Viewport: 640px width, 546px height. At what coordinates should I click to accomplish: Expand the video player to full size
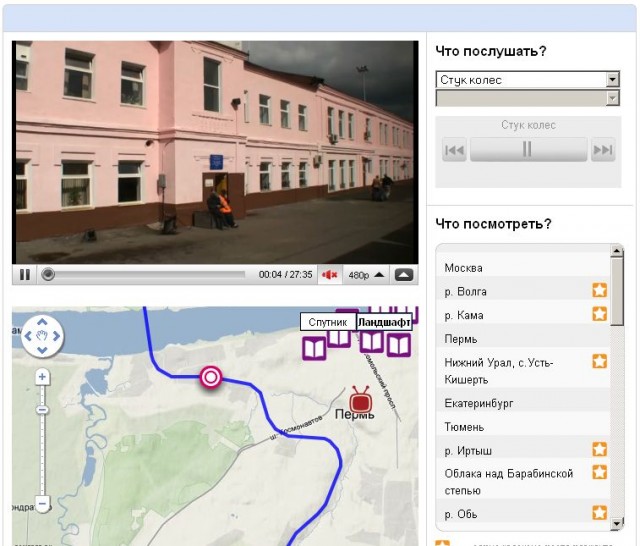tap(403, 274)
